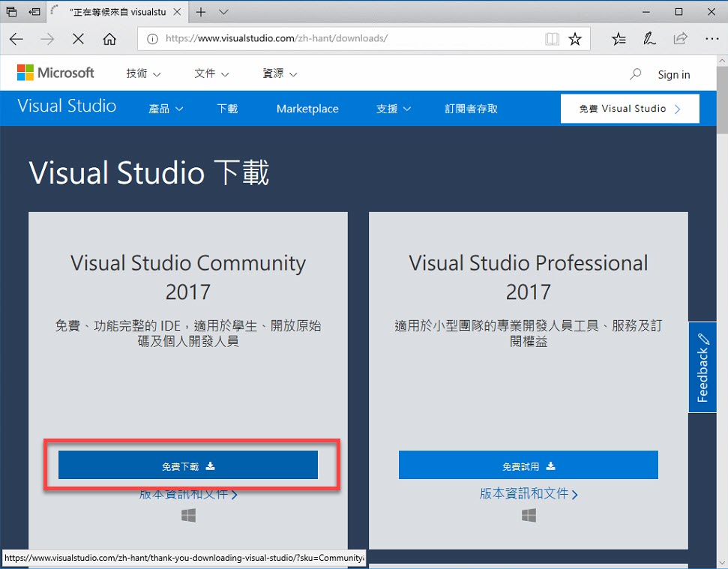
Task: Open the 下載 nav item
Action: (x=227, y=109)
